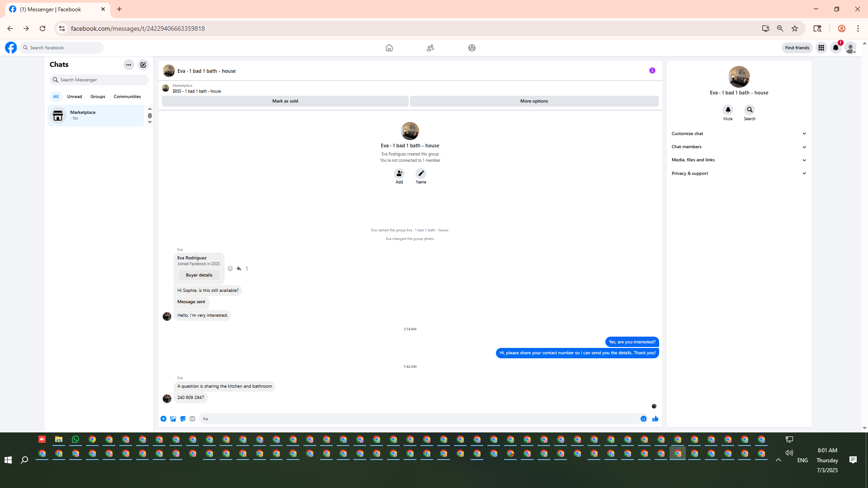Viewport: 868px width, 488px height.
Task: Open the emoji picker in composer
Action: (x=643, y=419)
